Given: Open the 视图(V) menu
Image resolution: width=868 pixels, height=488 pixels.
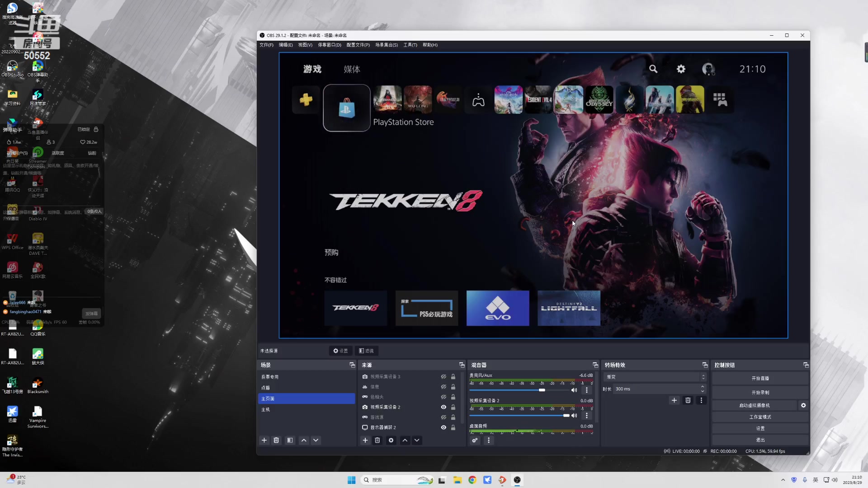Looking at the screenshot, I should tap(305, 45).
